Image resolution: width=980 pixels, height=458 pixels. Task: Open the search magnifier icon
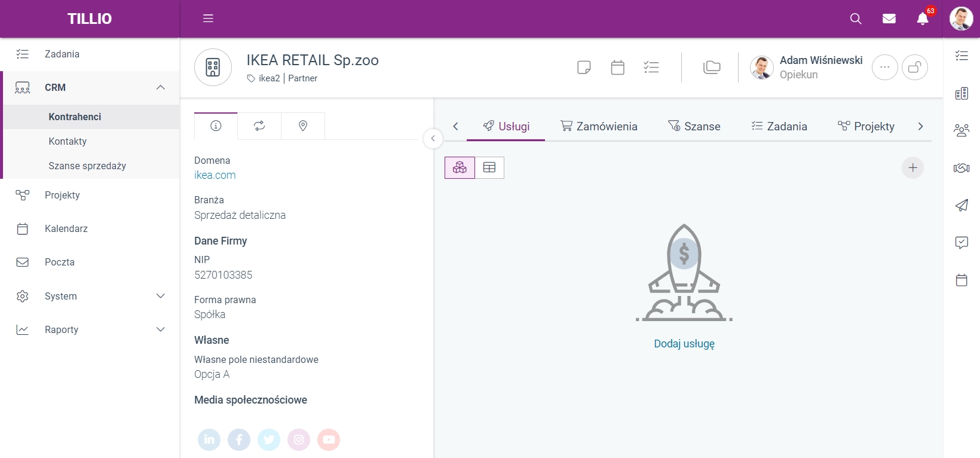coord(856,19)
